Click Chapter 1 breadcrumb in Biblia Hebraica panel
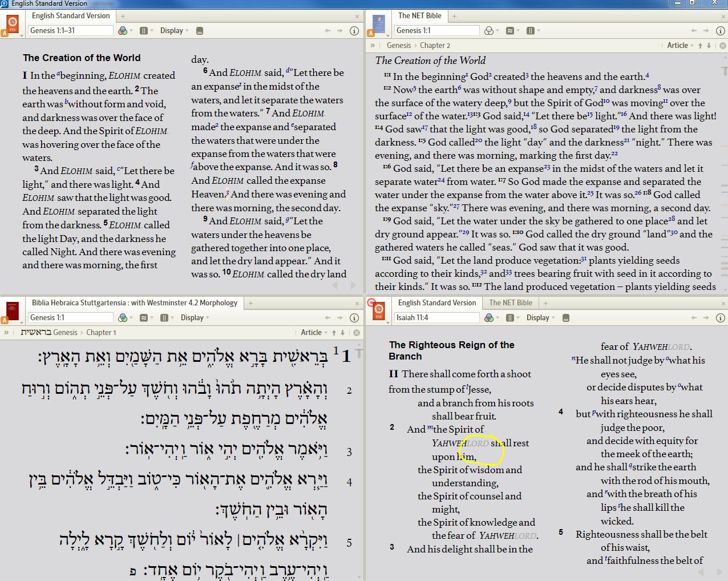The image size is (728, 581). click(101, 333)
